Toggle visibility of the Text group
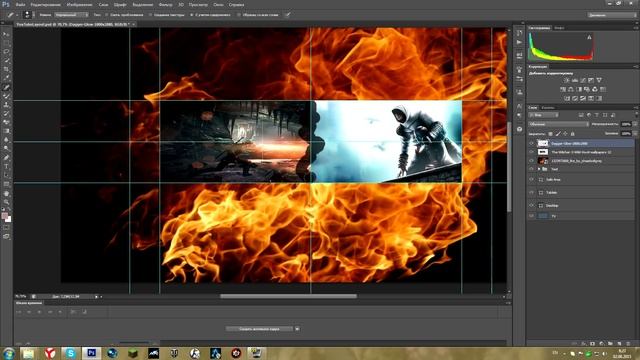 pyautogui.click(x=531, y=169)
